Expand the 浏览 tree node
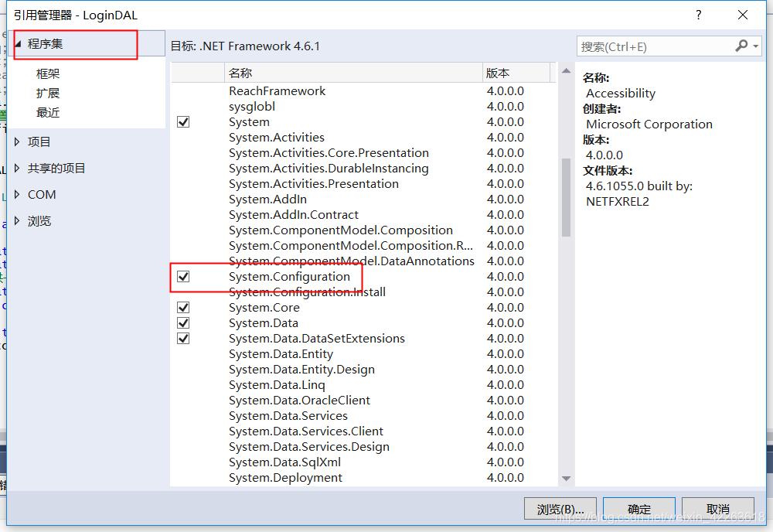 17,221
